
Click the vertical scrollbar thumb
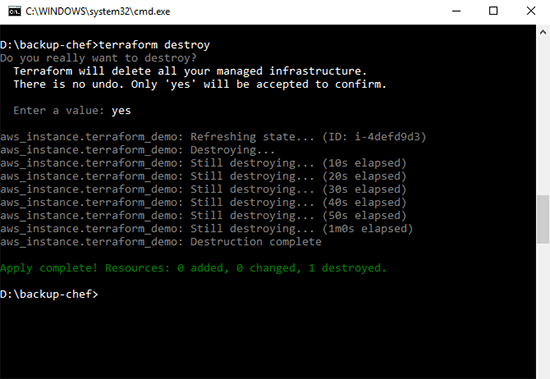(543, 219)
